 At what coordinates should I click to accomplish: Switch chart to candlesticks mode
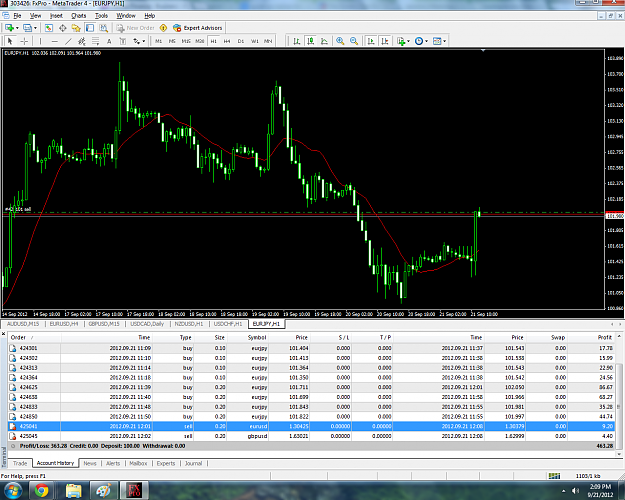(x=311, y=41)
